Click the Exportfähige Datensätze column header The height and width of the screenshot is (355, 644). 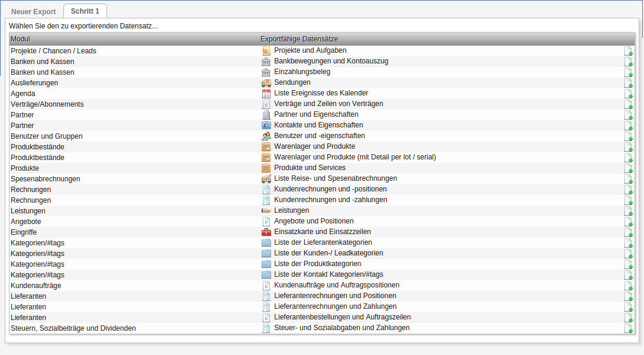(x=299, y=39)
